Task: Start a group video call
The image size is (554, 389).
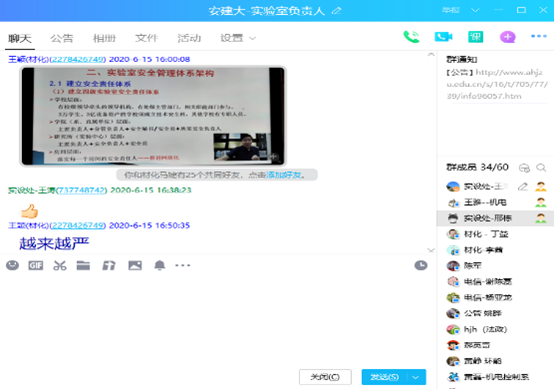Action: click(x=443, y=37)
